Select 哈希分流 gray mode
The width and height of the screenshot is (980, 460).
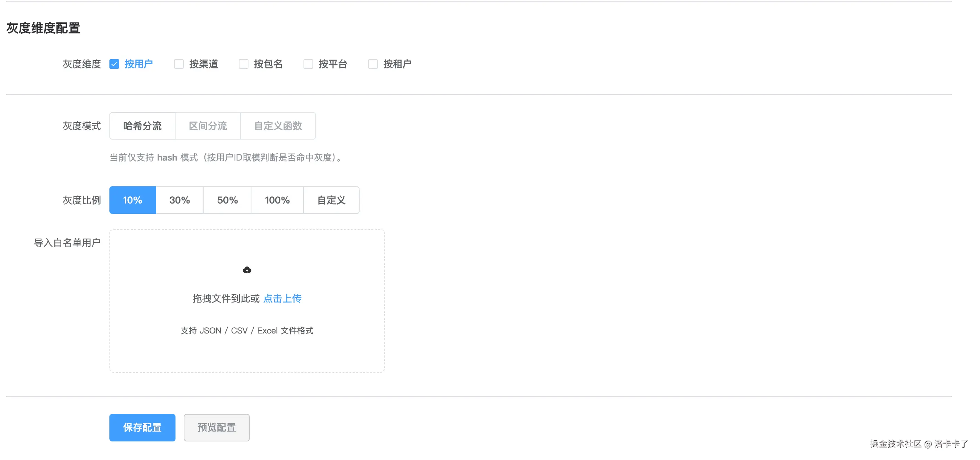(142, 126)
